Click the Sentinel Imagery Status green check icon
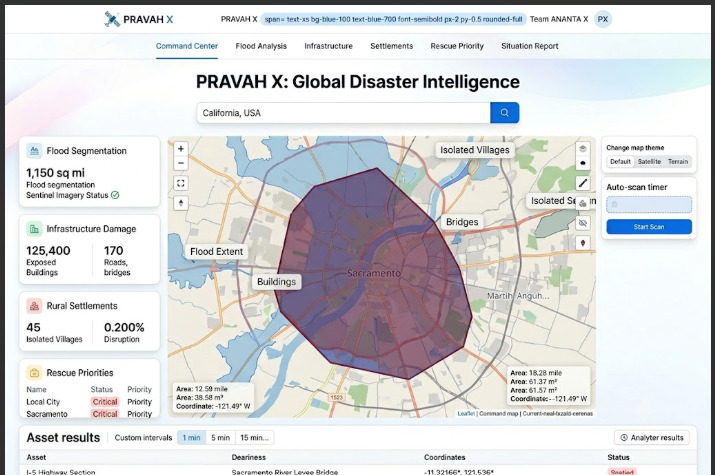Screen dimensions: 715x475 point(115,195)
